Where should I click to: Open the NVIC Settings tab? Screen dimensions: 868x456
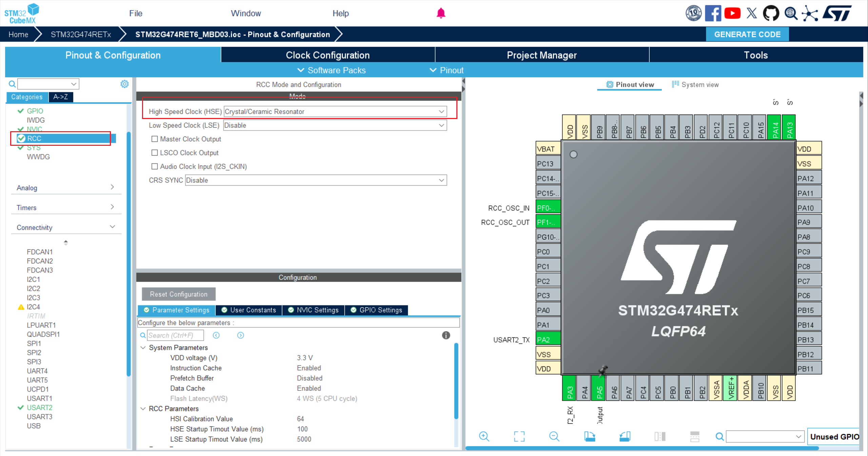[x=313, y=310]
